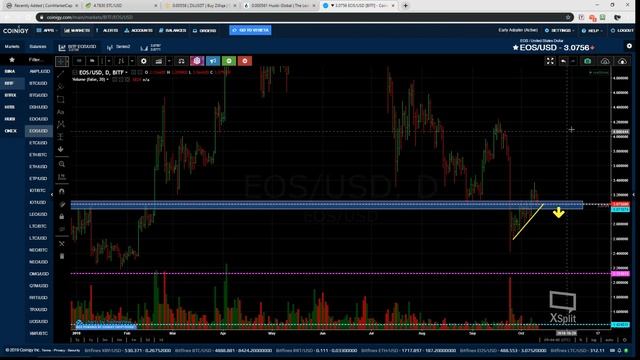640x360 pixels.
Task: Open the Balances navigation item
Action: tap(173, 30)
